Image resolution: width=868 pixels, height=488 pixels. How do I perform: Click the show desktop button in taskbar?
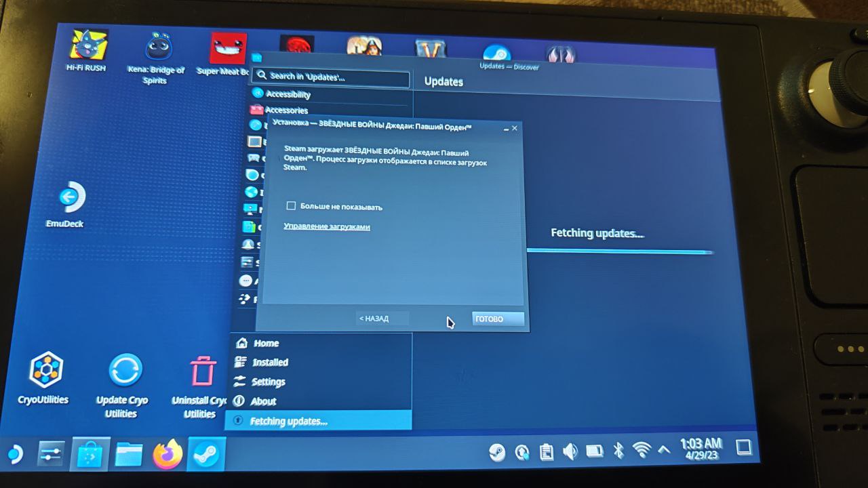coord(743,447)
